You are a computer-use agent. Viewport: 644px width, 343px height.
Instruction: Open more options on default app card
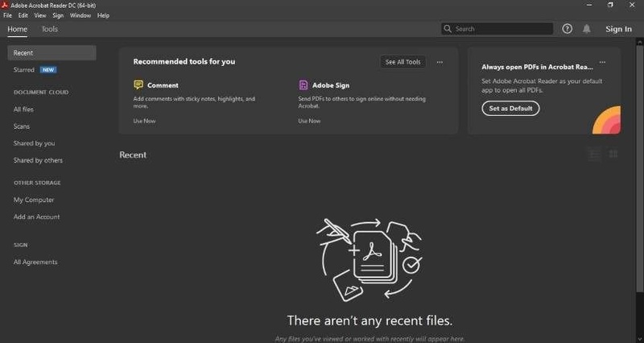[602, 62]
